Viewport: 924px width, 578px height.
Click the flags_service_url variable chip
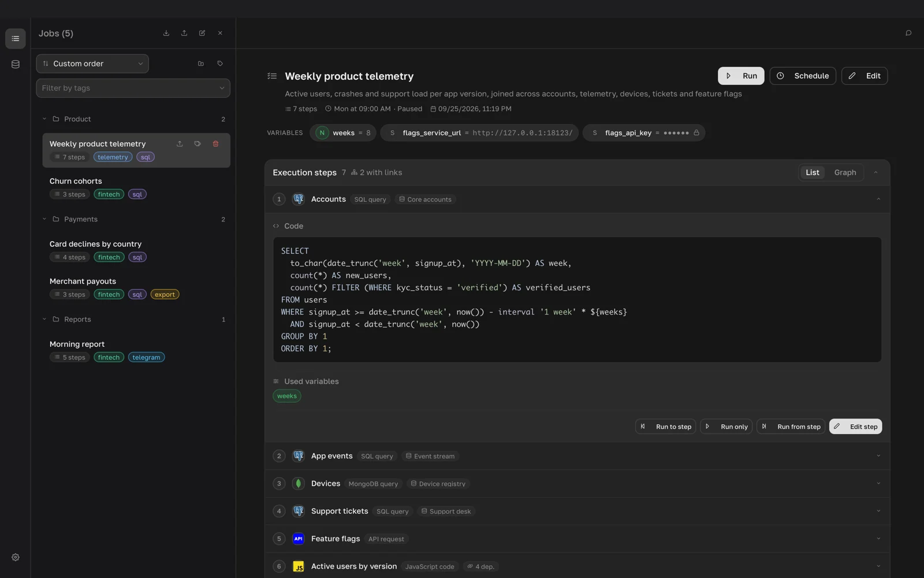pos(479,133)
